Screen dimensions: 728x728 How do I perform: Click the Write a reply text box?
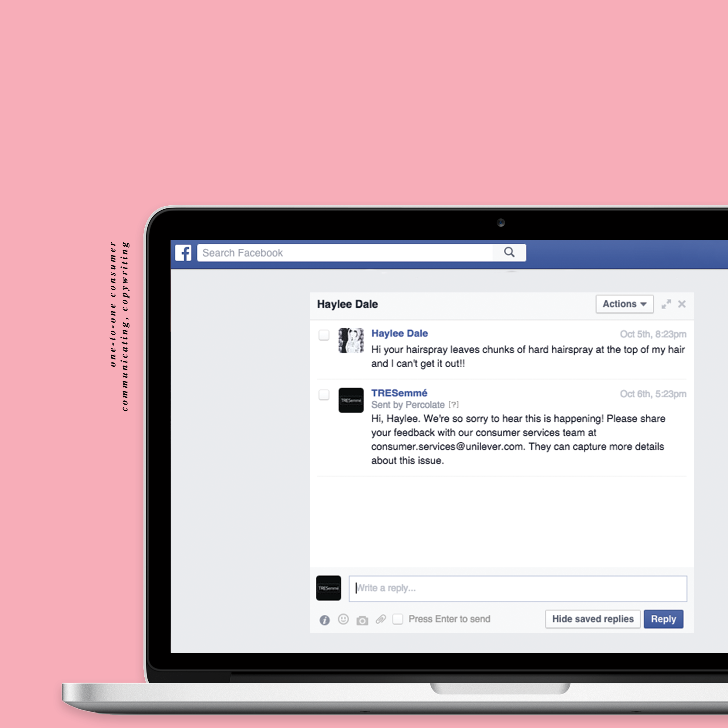[518, 588]
